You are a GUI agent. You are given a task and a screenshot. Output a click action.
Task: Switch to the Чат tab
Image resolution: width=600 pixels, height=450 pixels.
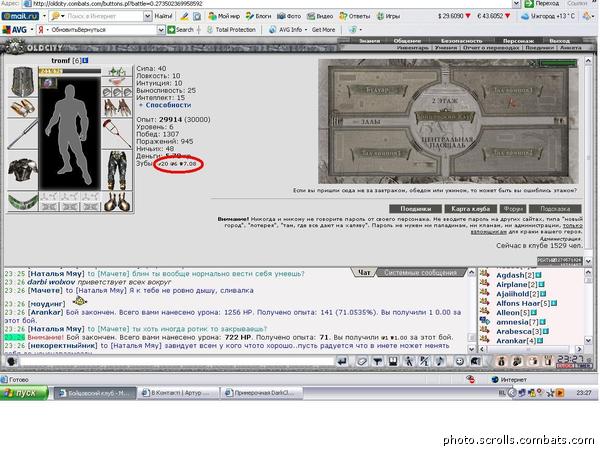(x=364, y=272)
